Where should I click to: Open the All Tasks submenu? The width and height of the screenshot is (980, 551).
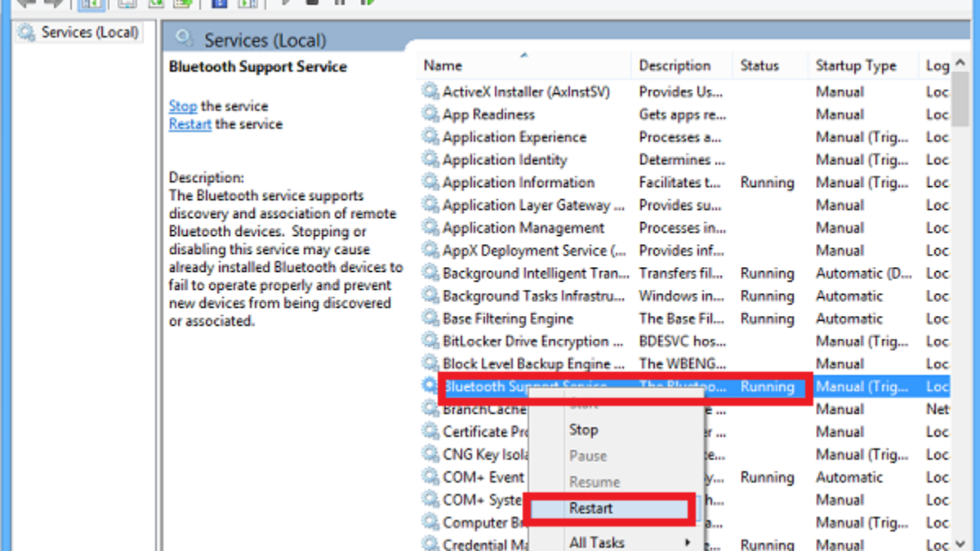(x=616, y=542)
